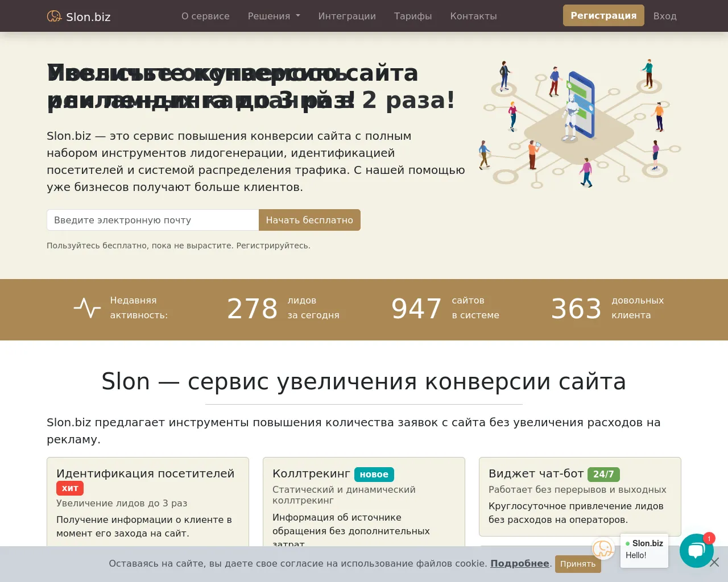Open the "Тарифы" nav link
Screen dimensions: 728x582
point(413,16)
